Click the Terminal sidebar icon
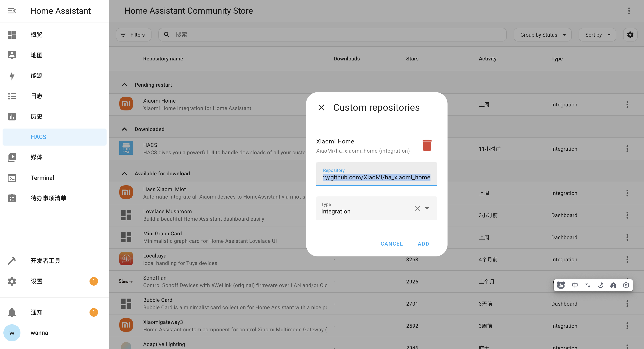Image resolution: width=644 pixels, height=349 pixels. coord(12,178)
